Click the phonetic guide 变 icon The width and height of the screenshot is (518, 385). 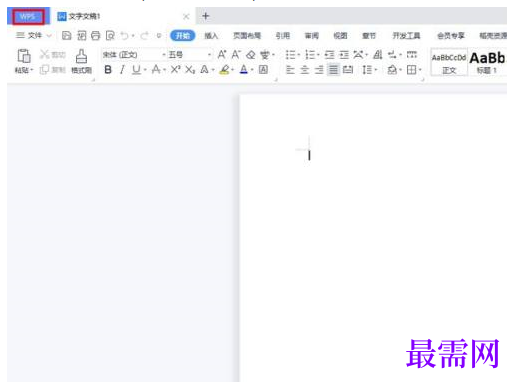click(265, 54)
